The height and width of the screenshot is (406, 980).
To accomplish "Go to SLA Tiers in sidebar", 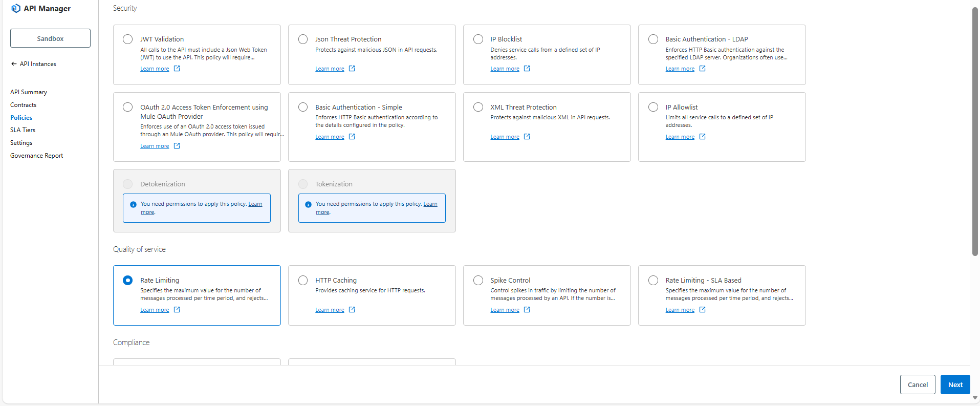I will pos(23,130).
